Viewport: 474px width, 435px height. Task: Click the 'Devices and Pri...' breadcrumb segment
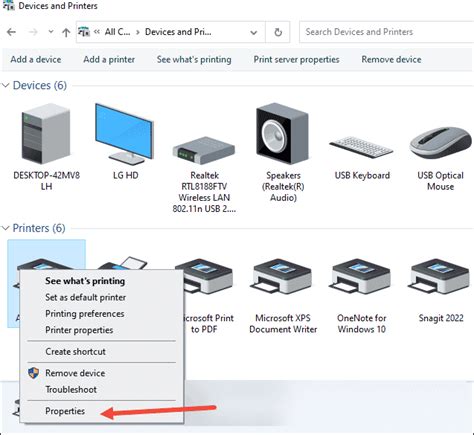(x=178, y=32)
